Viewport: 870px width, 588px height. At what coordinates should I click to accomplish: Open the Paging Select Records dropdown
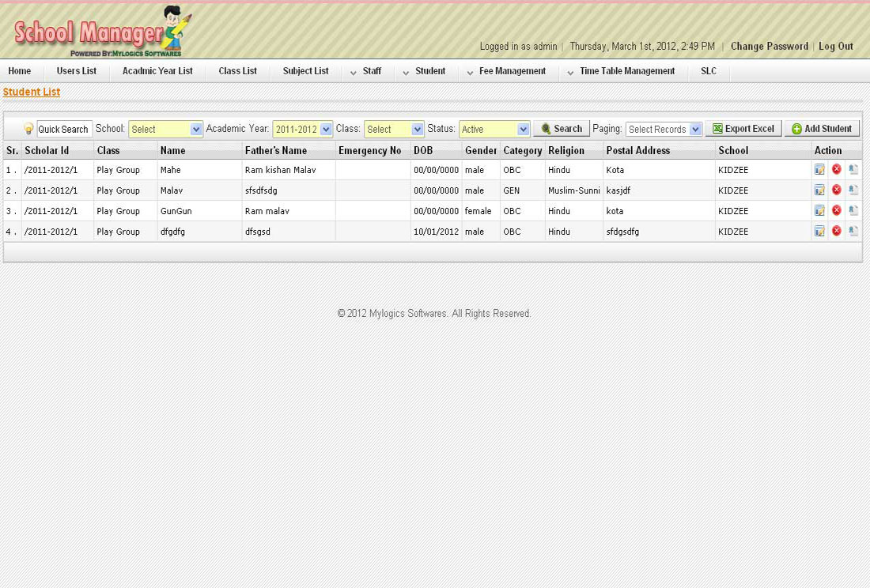pos(664,129)
